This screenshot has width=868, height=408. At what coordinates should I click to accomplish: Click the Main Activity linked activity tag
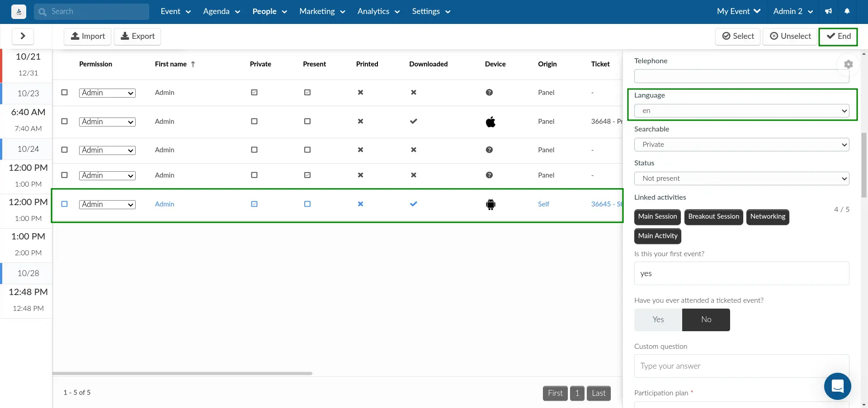click(658, 236)
